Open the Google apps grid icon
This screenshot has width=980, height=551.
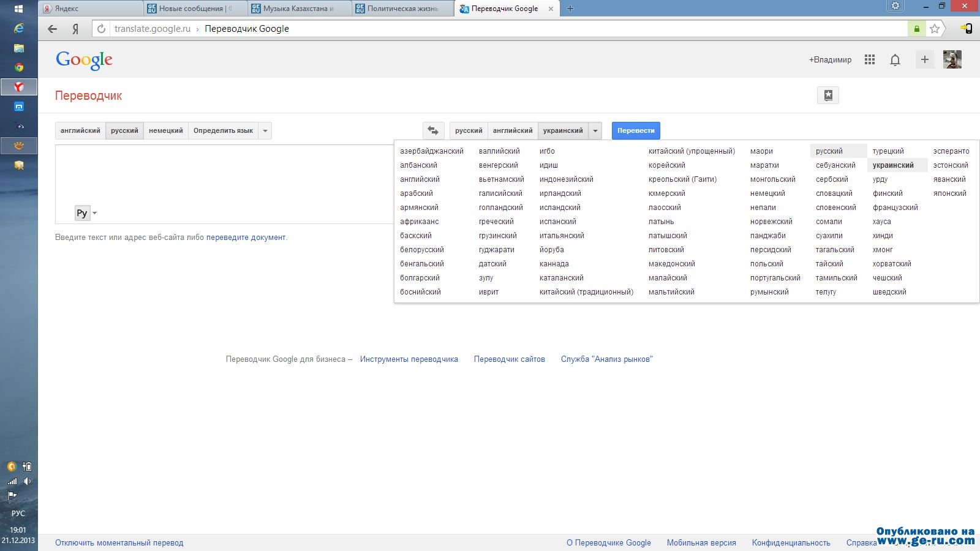(869, 59)
